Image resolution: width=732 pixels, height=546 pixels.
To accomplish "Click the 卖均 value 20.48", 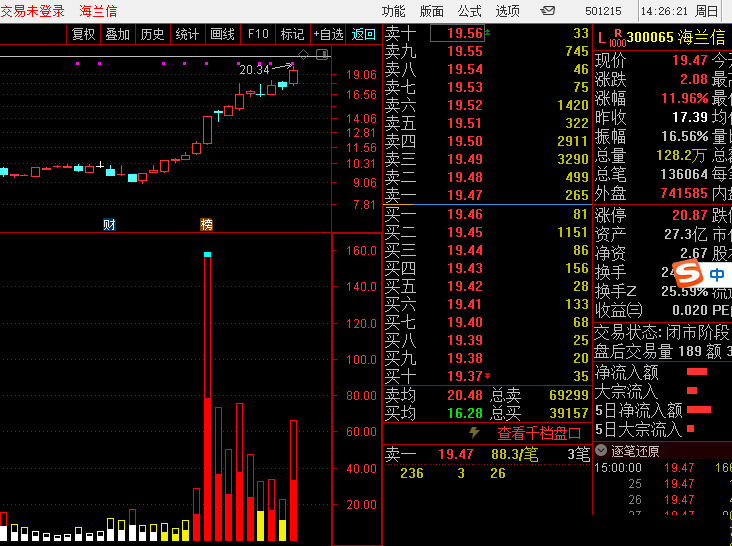I will coord(465,395).
